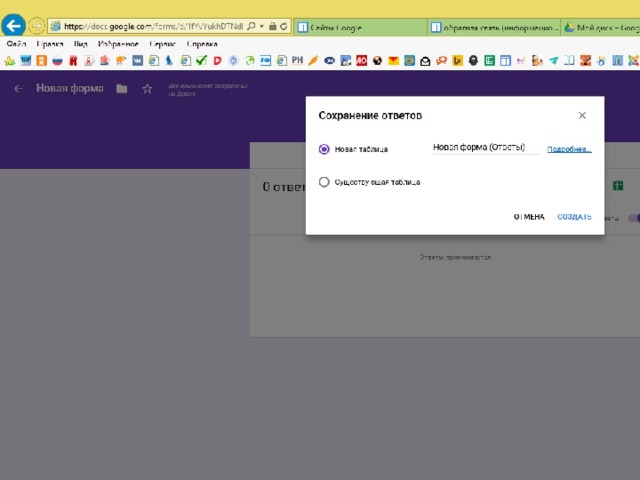Click the browser back arrow button
This screenshot has width=640, height=480.
point(13,25)
